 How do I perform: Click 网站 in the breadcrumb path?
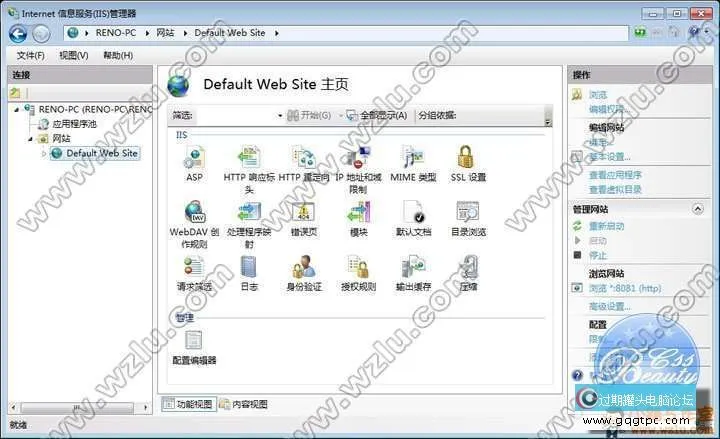point(165,33)
